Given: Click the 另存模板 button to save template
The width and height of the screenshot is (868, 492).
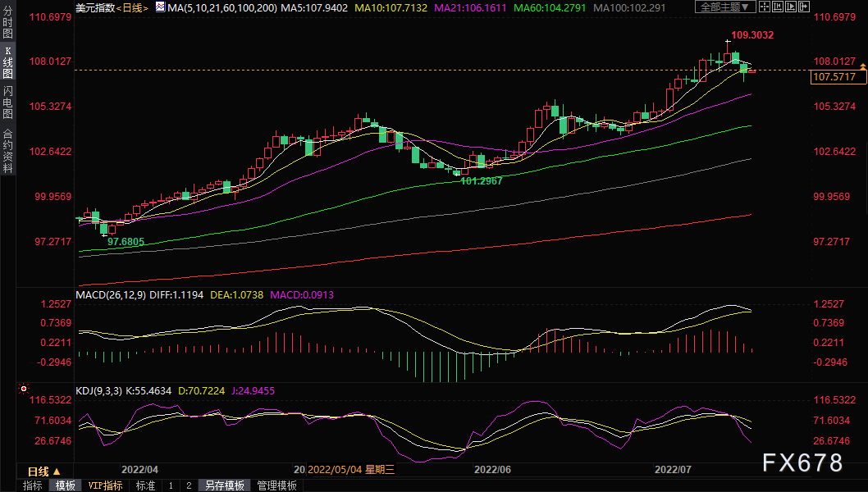Looking at the screenshot, I should pyautogui.click(x=226, y=485).
